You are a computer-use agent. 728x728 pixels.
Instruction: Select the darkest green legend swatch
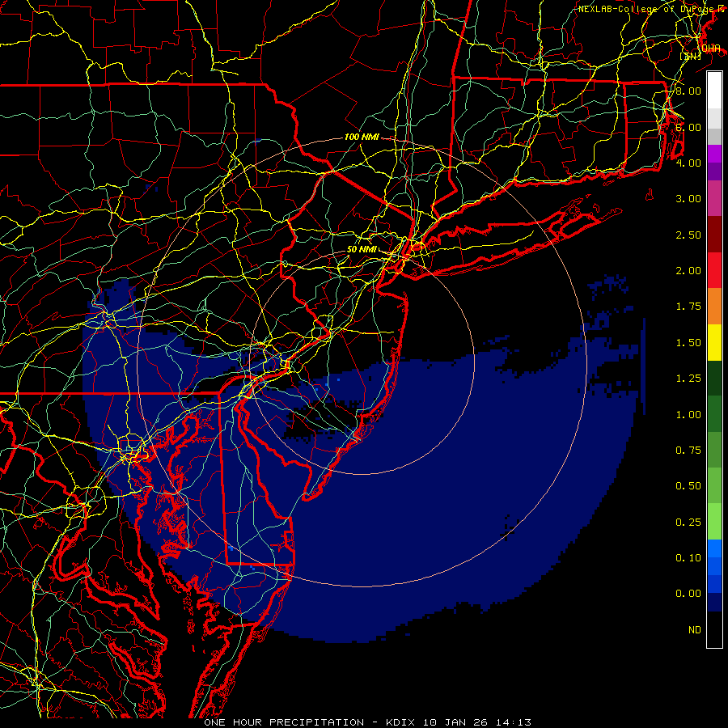pyautogui.click(x=714, y=378)
